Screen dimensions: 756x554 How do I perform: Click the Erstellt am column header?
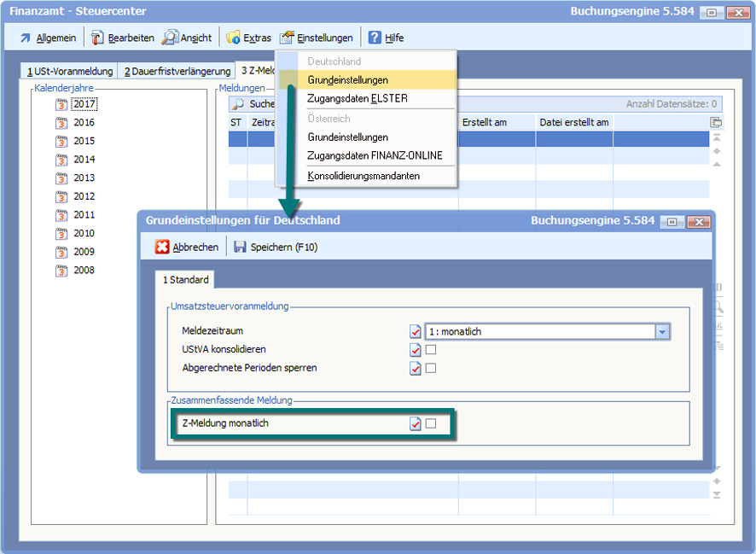pos(485,123)
